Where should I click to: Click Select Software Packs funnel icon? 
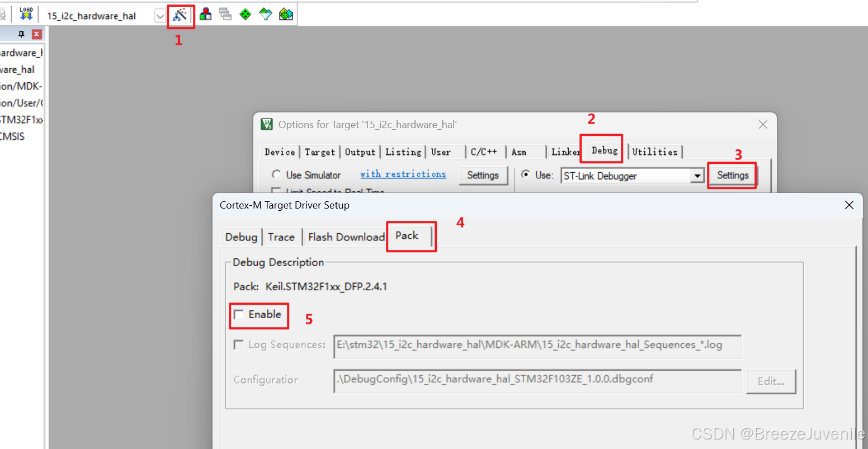[266, 15]
